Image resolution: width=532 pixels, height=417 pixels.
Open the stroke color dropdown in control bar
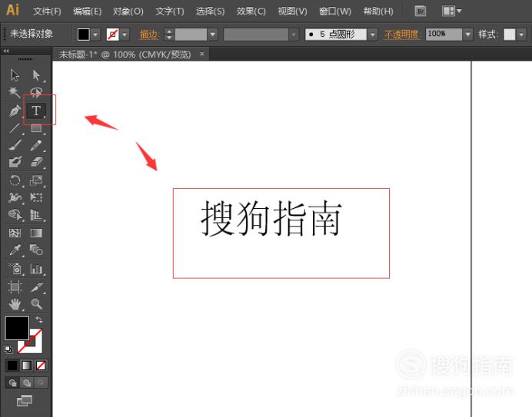point(125,35)
